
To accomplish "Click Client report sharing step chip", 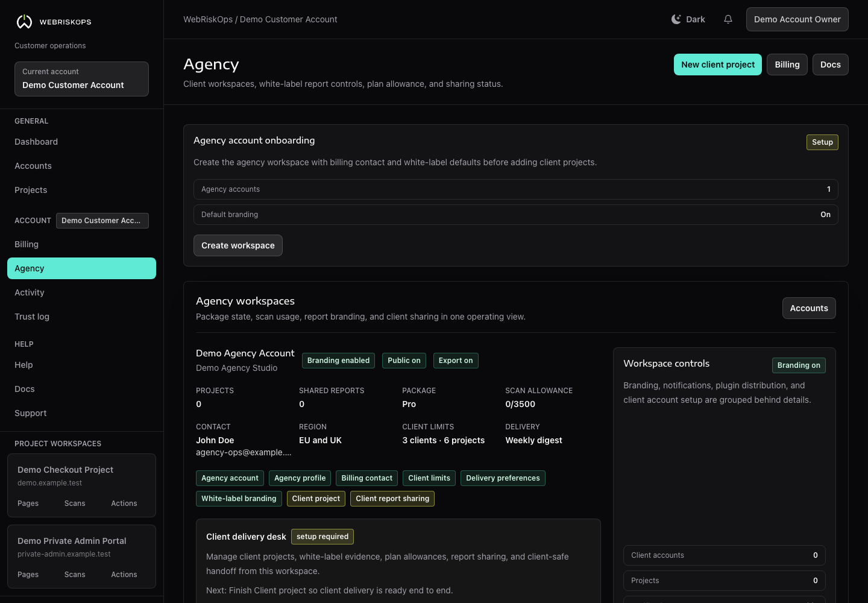I will point(392,499).
